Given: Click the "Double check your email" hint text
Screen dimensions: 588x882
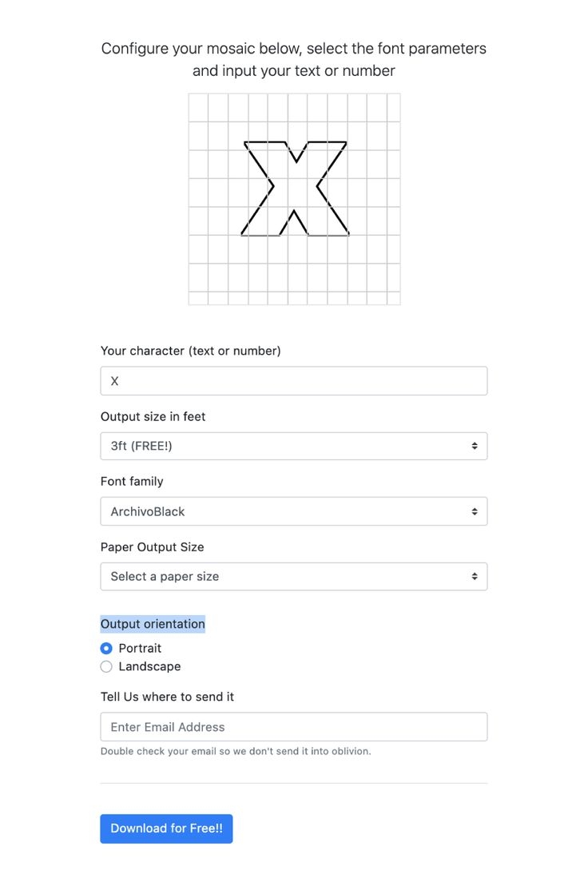Looking at the screenshot, I should click(236, 751).
